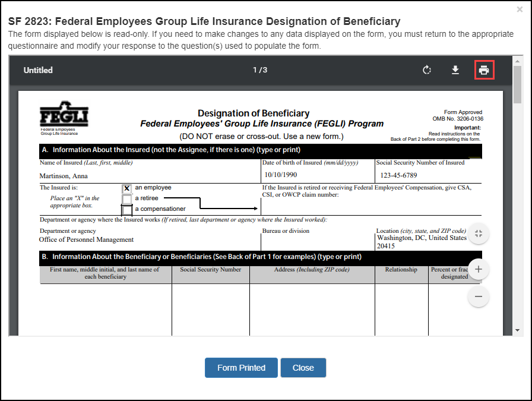Check the 'a compensationer' box
Viewport: 532px width, 401px height.
pyautogui.click(x=126, y=210)
